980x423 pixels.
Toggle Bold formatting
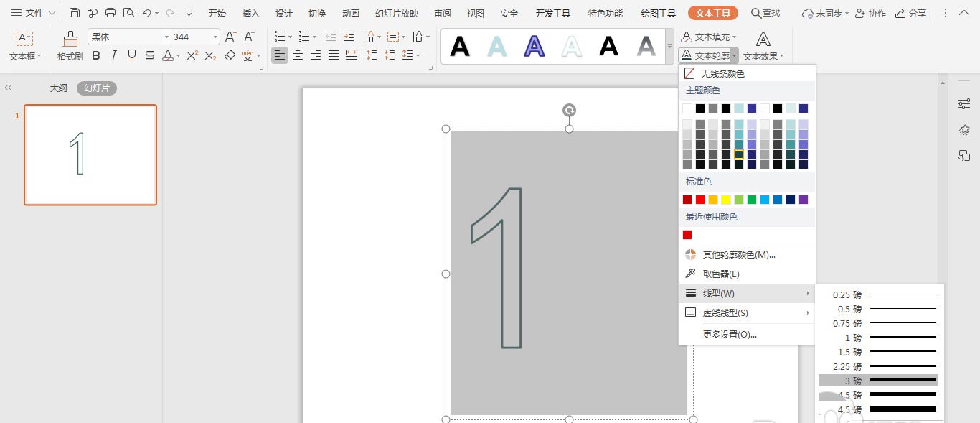95,56
